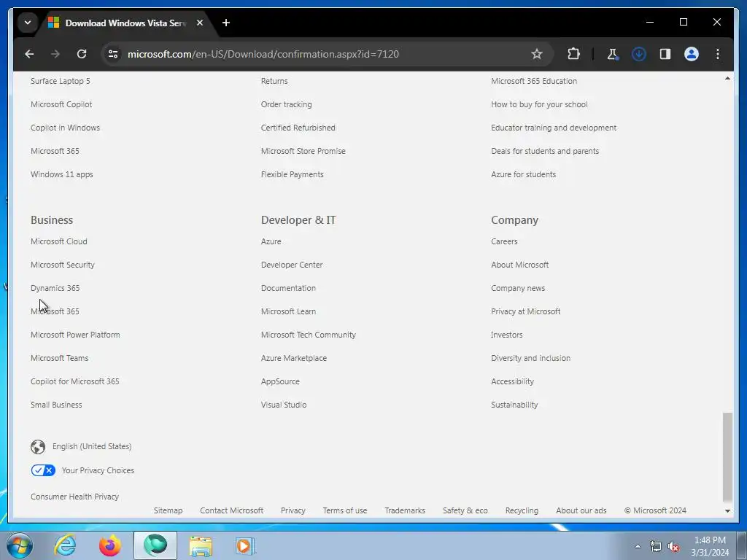Open the Privacy at Microsoft link

click(525, 311)
